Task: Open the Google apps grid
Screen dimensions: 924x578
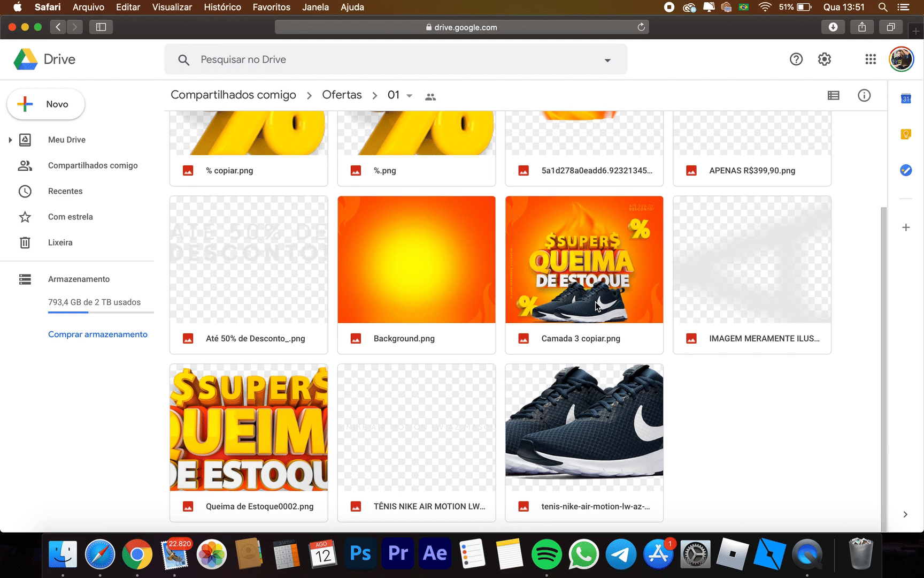Action: [x=870, y=59]
